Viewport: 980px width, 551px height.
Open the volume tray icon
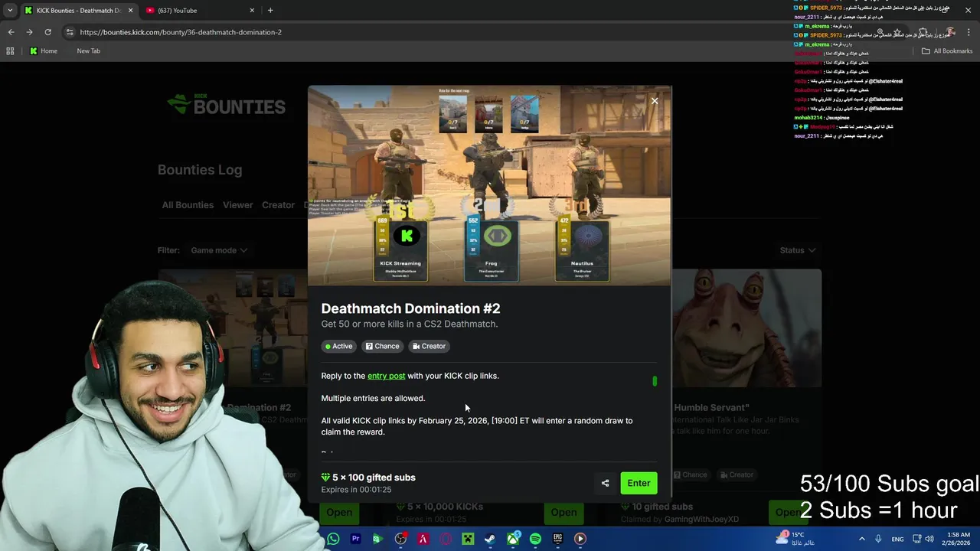[x=929, y=539]
